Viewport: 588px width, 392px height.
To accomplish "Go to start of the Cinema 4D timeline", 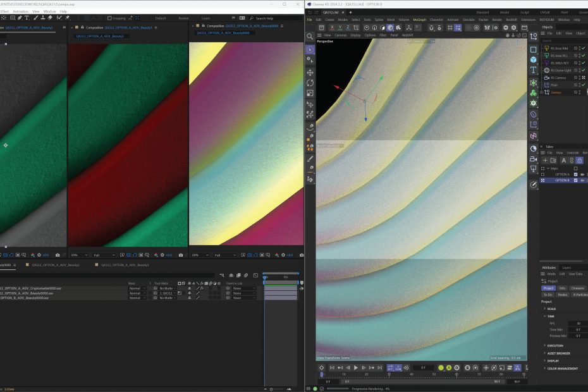I will coord(332,367).
